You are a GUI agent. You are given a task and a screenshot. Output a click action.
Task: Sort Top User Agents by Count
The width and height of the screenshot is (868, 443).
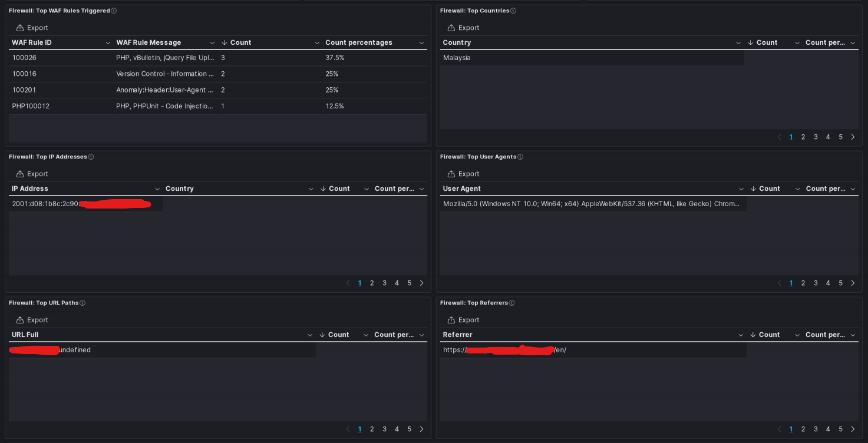(765, 189)
